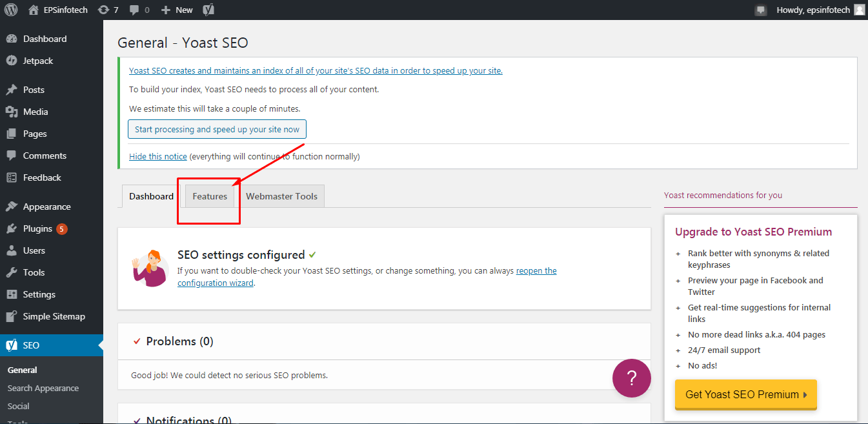Open the Social SEO submenu
The width and height of the screenshot is (868, 424).
point(19,406)
